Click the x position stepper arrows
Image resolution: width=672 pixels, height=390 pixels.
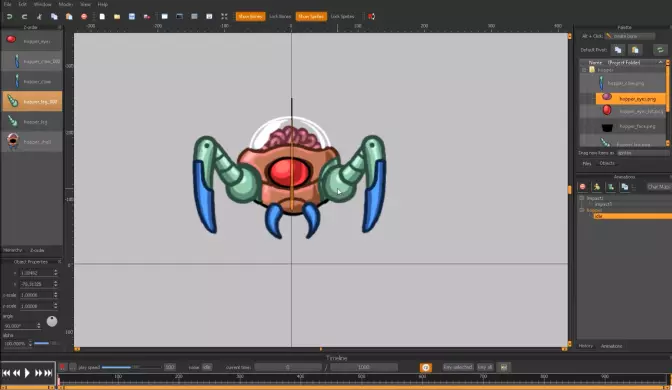55,273
